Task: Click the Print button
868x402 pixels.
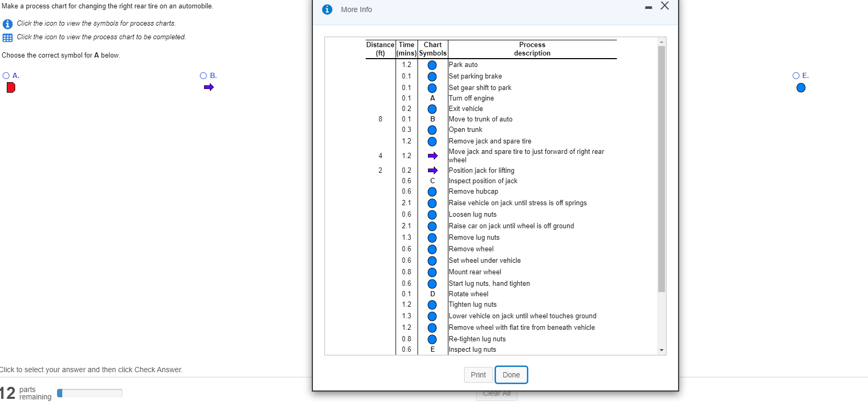Action: point(478,375)
